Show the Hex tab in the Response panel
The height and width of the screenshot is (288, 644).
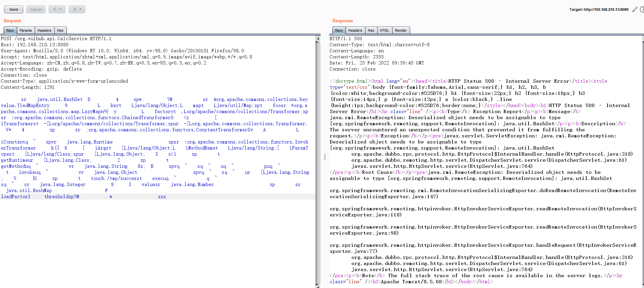coord(371,30)
